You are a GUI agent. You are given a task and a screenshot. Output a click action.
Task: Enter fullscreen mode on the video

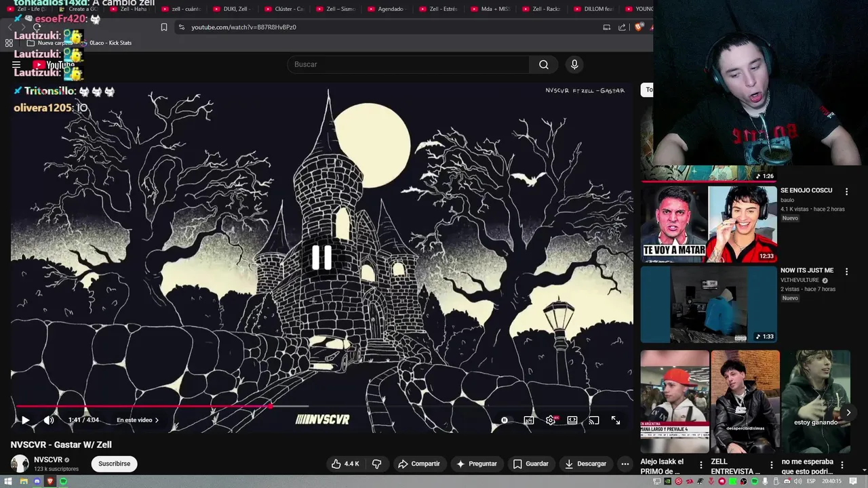pos(616,420)
